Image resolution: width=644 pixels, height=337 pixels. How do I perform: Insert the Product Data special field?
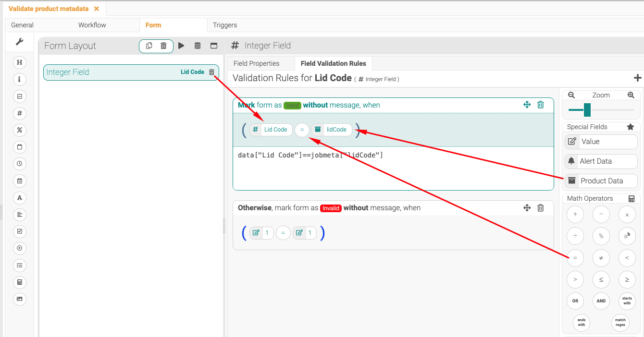(x=601, y=181)
